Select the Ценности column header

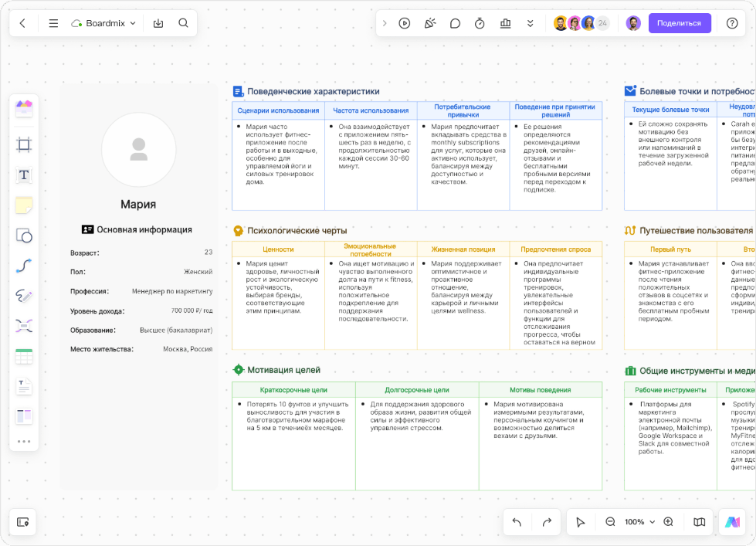click(278, 249)
